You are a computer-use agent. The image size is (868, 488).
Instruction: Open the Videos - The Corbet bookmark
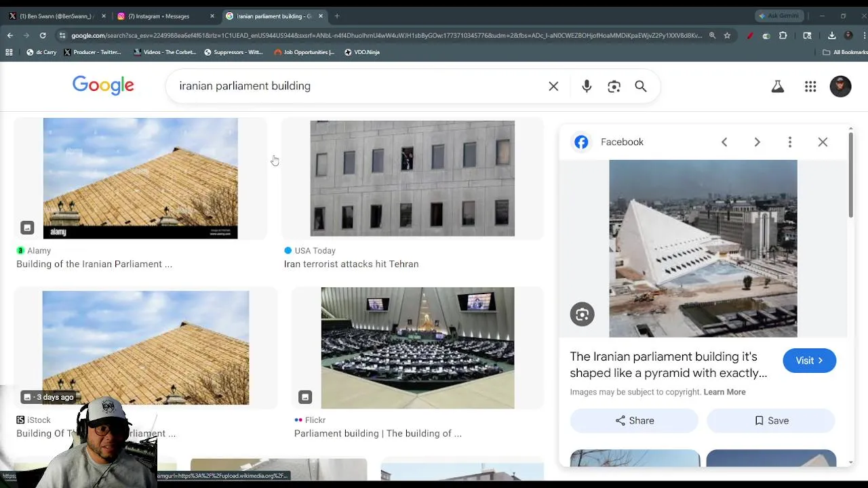[165, 52]
